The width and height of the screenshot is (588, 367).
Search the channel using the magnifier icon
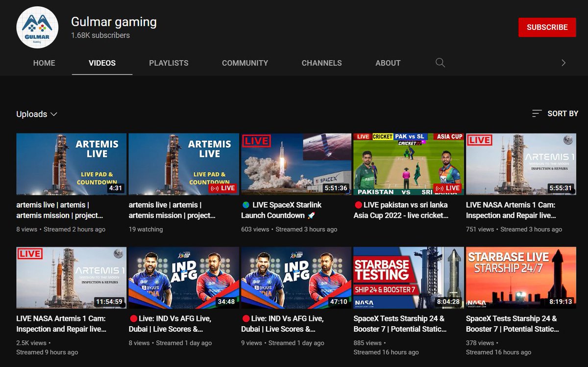(x=440, y=63)
